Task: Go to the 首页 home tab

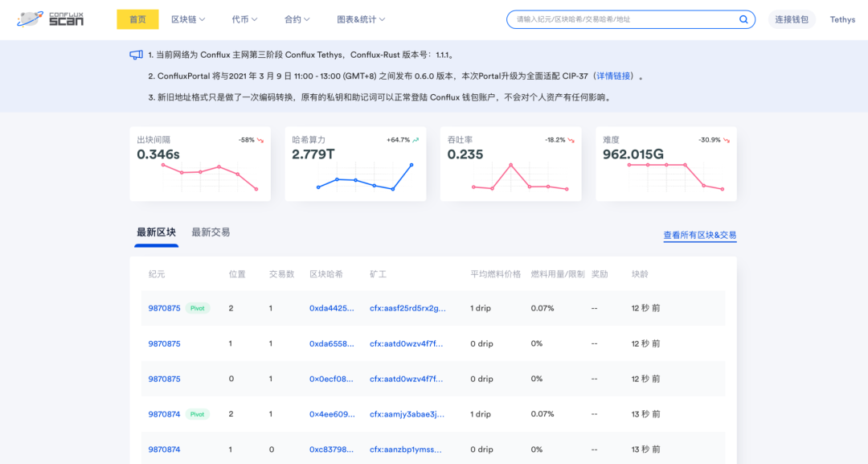Action: coord(137,19)
